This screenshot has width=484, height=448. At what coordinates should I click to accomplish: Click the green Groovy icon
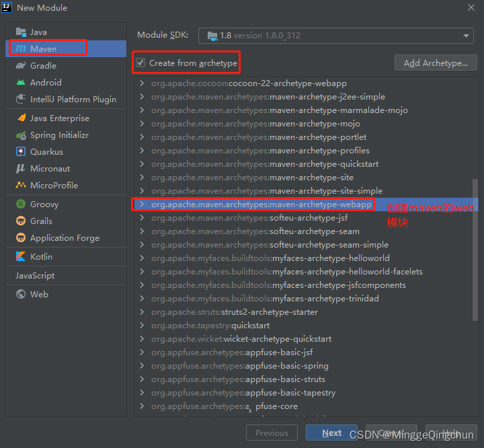point(21,204)
